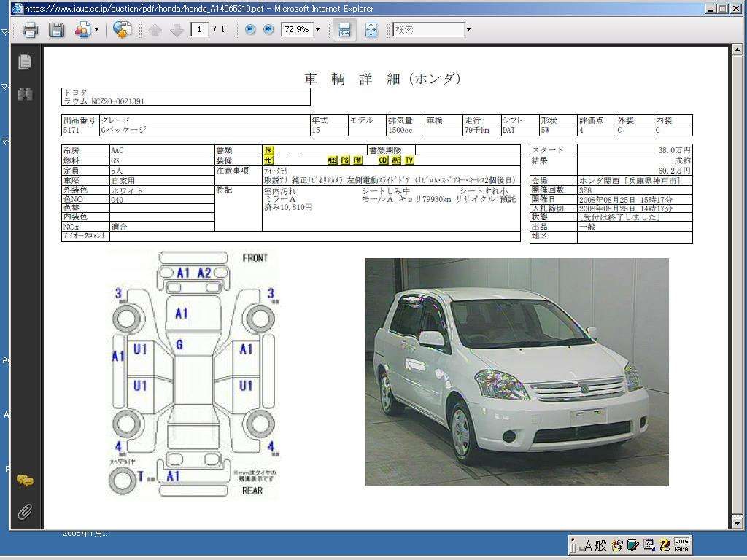
Task: Click the IME input mode A icon
Action: 588,545
